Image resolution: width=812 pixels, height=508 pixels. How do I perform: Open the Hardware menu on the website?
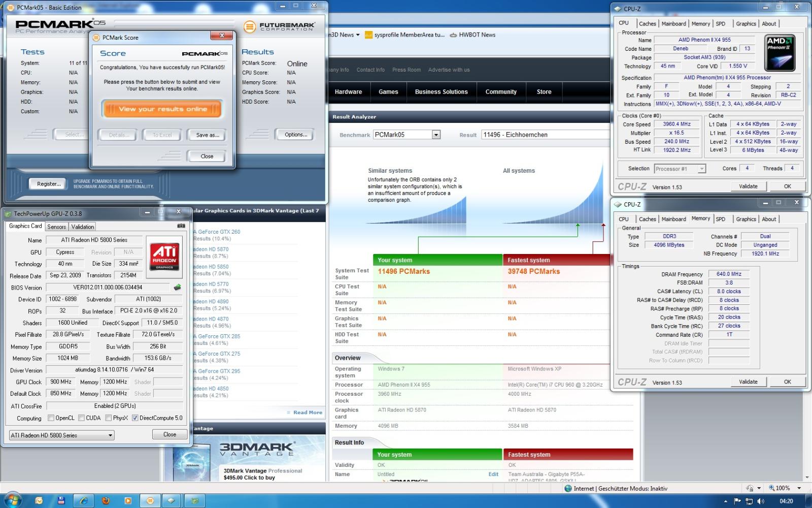[348, 92]
